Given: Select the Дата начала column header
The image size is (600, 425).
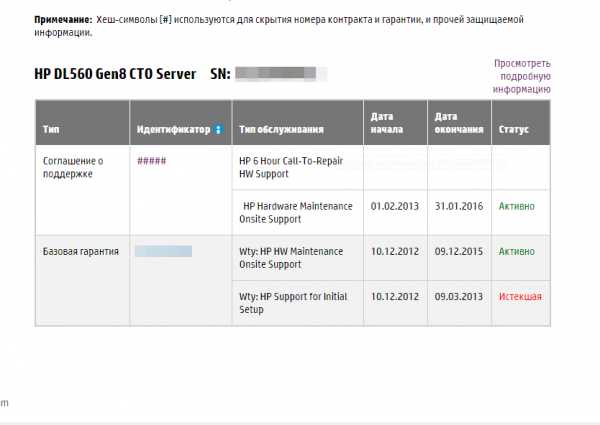Looking at the screenshot, I should pyautogui.click(x=395, y=122).
